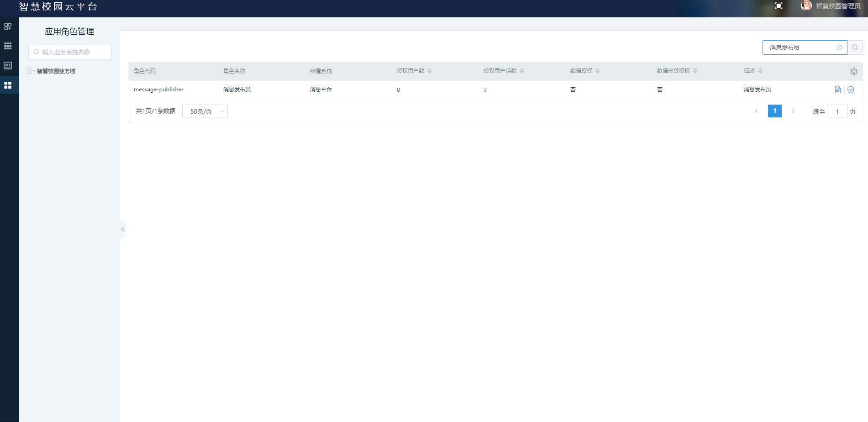This screenshot has width=868, height=422.
Task: Open 智慧校园管理员 user menu
Action: (838, 6)
